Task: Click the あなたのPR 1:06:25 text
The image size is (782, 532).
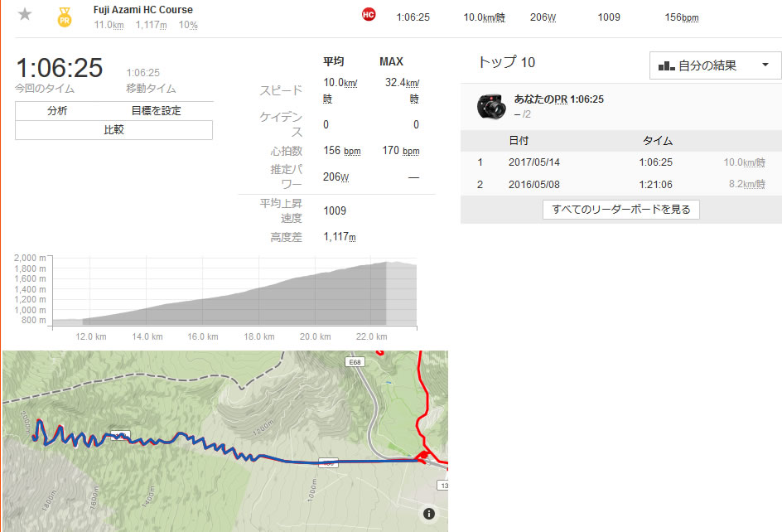Action: click(x=559, y=99)
